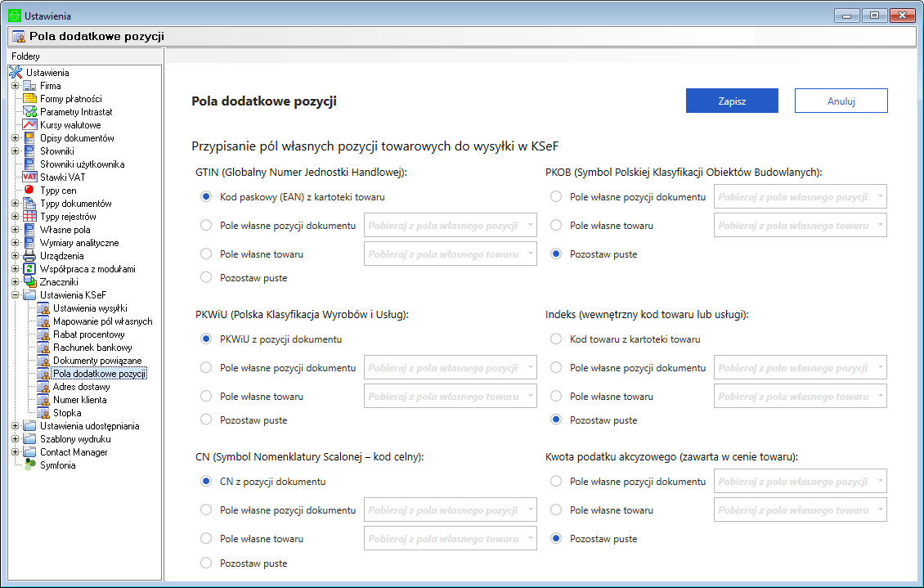Expand the Ustawienia udostępniania node
Screen dimensions: 924x588
tap(15, 426)
